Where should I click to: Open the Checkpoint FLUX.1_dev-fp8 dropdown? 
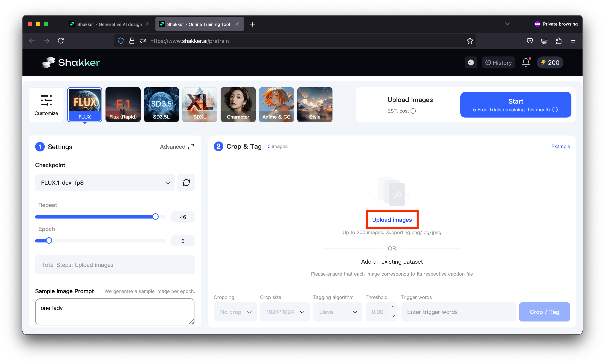click(105, 182)
